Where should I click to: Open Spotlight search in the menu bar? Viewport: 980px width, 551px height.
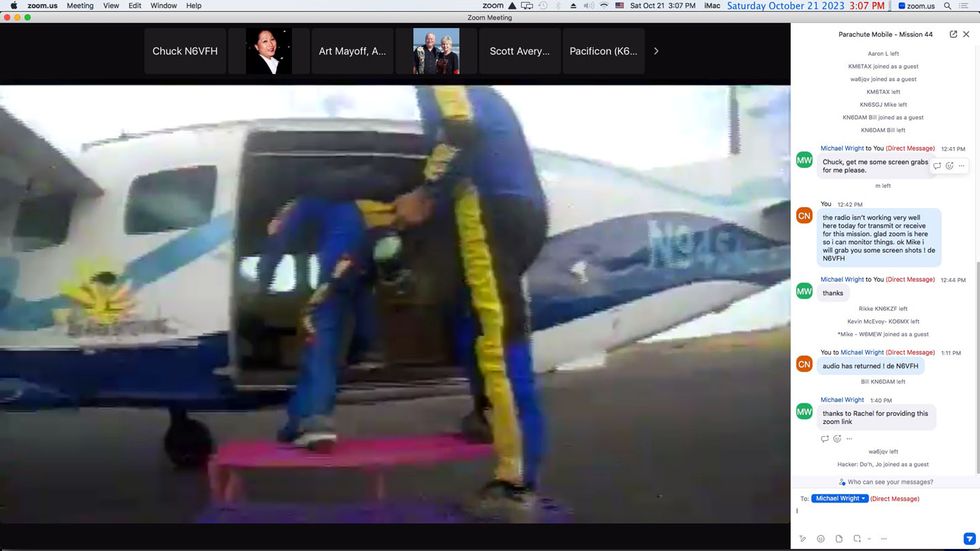(947, 5)
